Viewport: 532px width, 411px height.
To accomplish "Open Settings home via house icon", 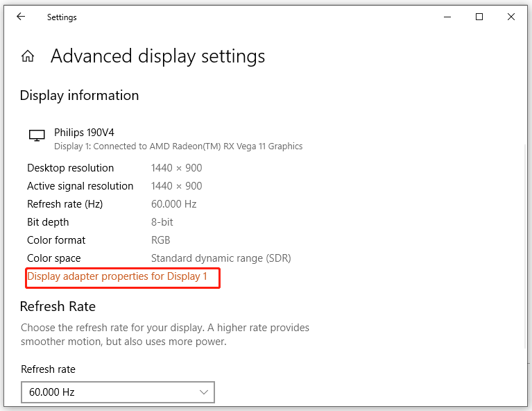I will pyautogui.click(x=28, y=56).
